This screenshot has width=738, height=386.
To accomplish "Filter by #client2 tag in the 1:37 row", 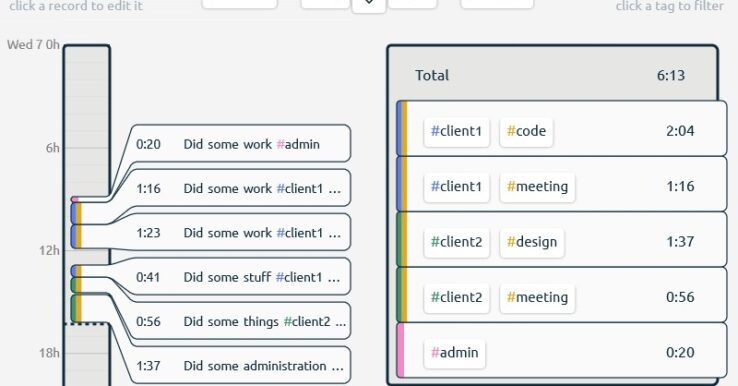I will click(457, 242).
